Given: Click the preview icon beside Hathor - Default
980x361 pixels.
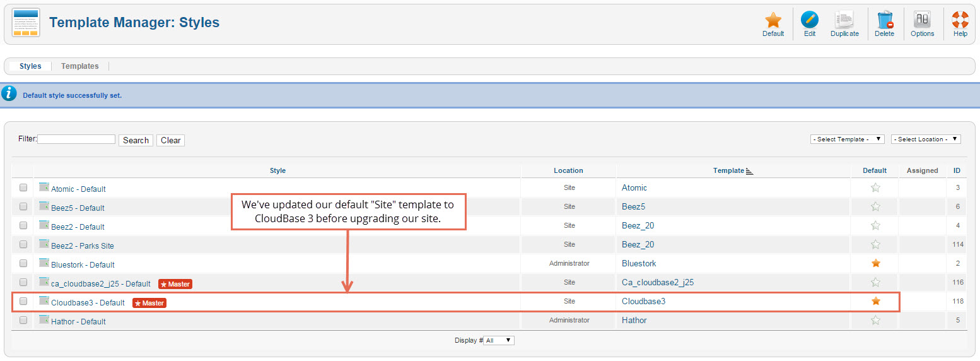Looking at the screenshot, I should point(44,319).
